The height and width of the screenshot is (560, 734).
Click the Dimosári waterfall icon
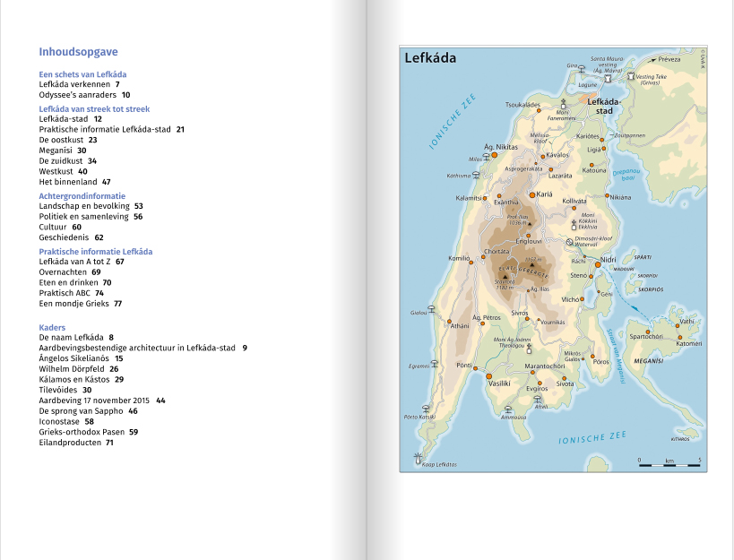568,241
